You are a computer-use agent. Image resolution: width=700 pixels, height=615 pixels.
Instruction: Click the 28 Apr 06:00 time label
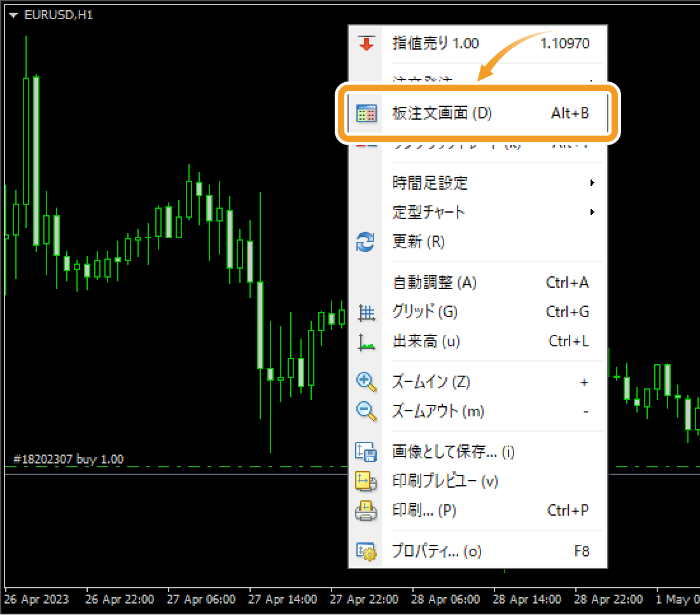click(x=445, y=599)
